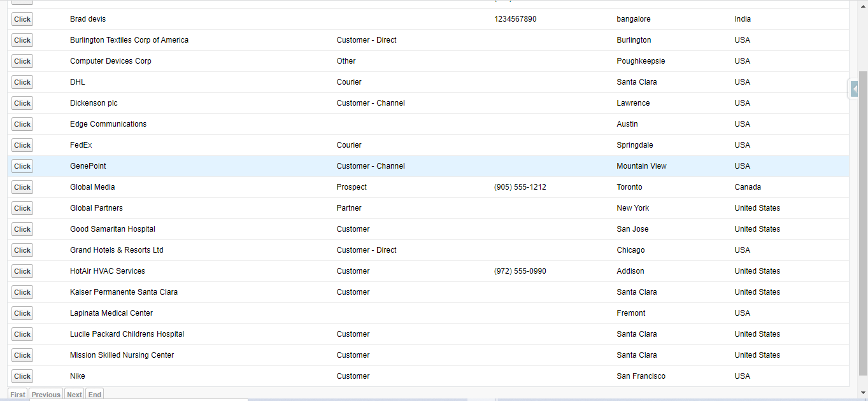
Task: Jump to the End page
Action: click(95, 395)
